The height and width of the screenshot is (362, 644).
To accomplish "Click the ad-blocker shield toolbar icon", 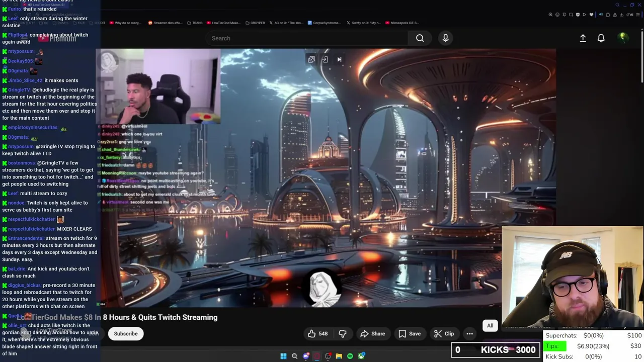I will click(578, 15).
